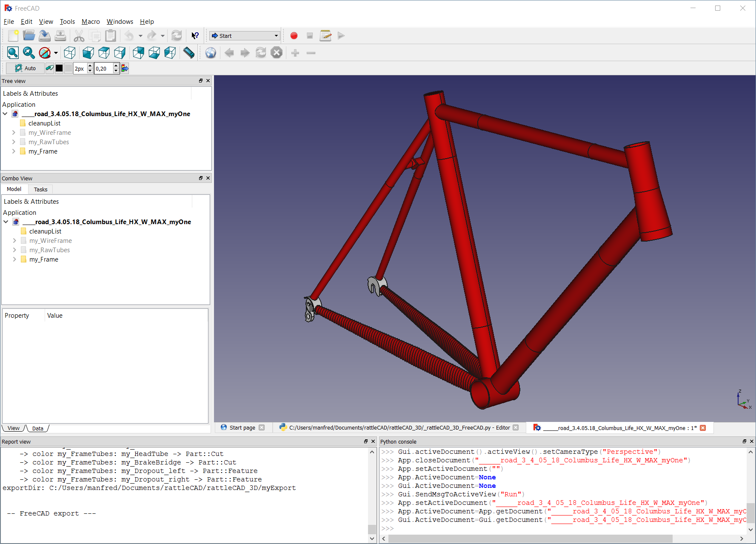Create a new empty document
Screen dimensions: 756x544
tap(13, 36)
